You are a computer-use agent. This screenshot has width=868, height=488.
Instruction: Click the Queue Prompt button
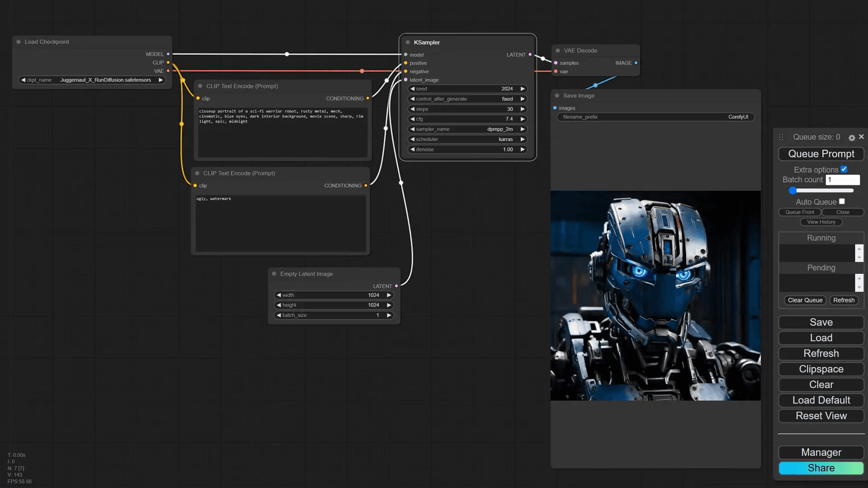pos(821,154)
